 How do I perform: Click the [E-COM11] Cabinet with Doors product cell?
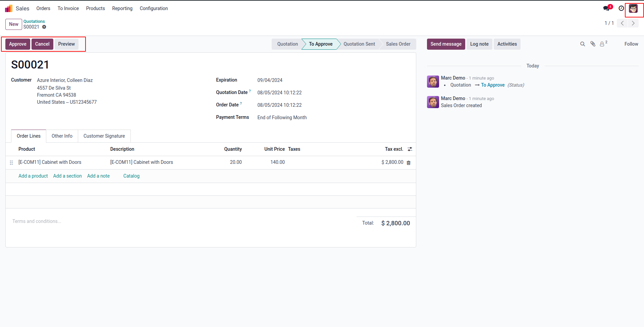point(50,162)
